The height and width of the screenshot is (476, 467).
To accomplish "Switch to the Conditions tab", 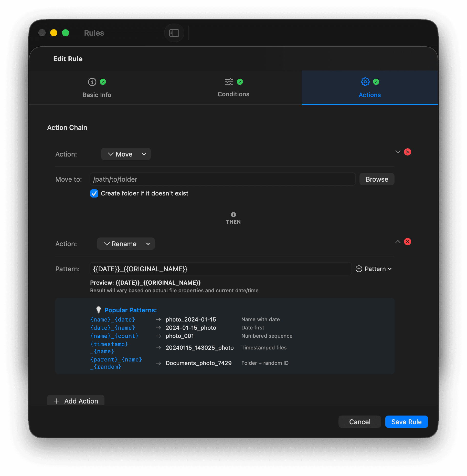I will [x=233, y=94].
